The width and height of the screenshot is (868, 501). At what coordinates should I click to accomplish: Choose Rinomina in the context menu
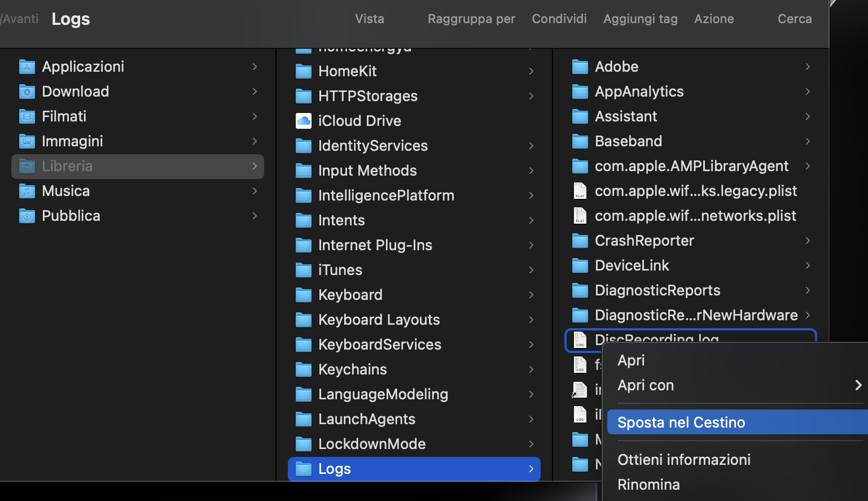(x=648, y=485)
